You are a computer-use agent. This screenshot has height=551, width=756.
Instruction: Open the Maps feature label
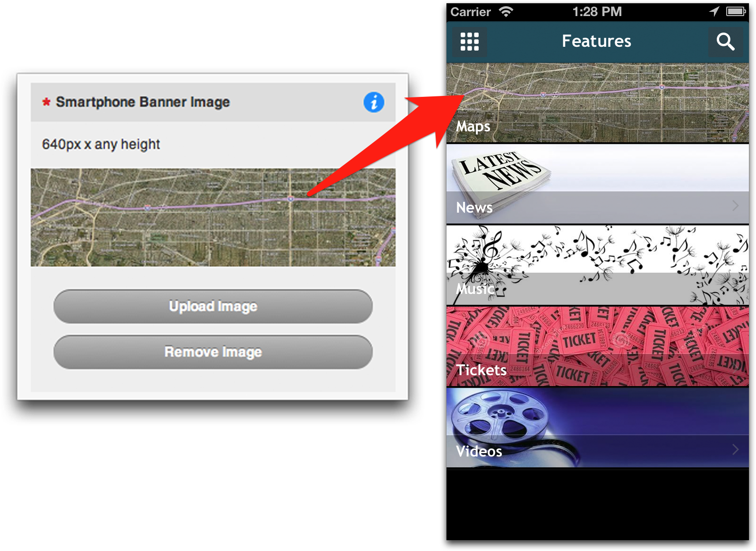473,127
